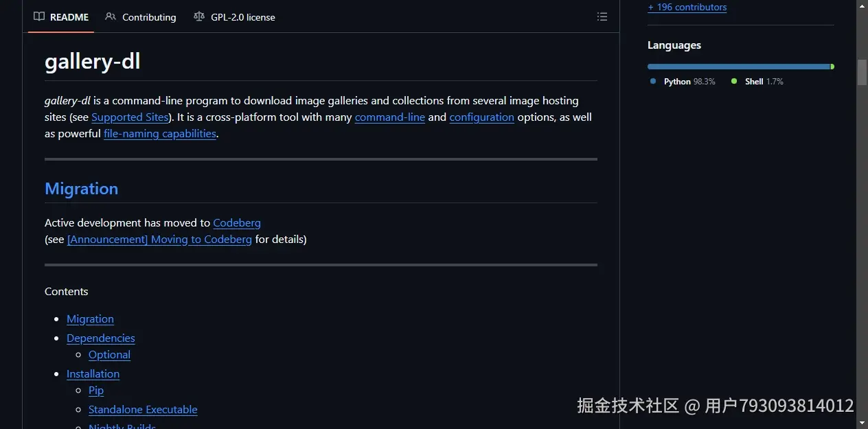
Task: Click the Contents label
Action: coord(67,292)
